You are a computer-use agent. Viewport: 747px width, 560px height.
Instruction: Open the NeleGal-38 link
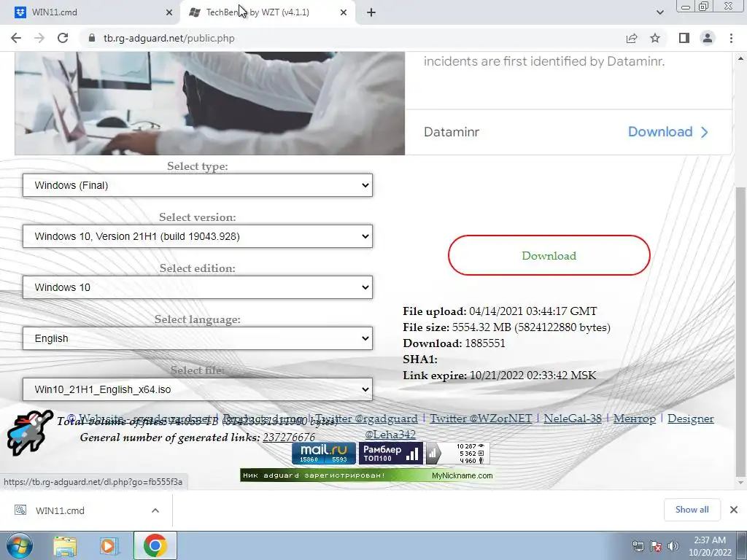point(573,419)
